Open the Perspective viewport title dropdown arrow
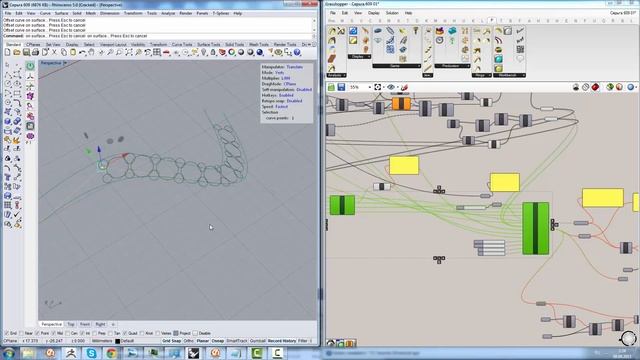This screenshot has width=640, height=360. 65,63
